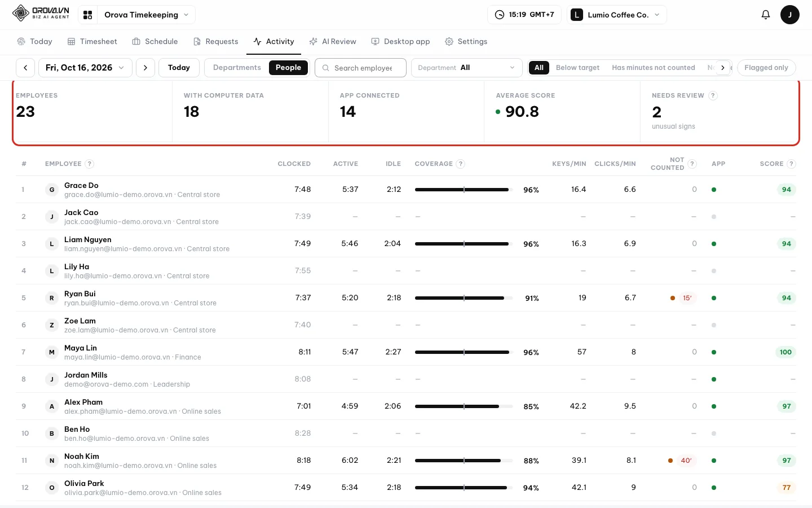Click Olivia Park's avatar
Viewport: 812px width, 508px height.
[52, 488]
